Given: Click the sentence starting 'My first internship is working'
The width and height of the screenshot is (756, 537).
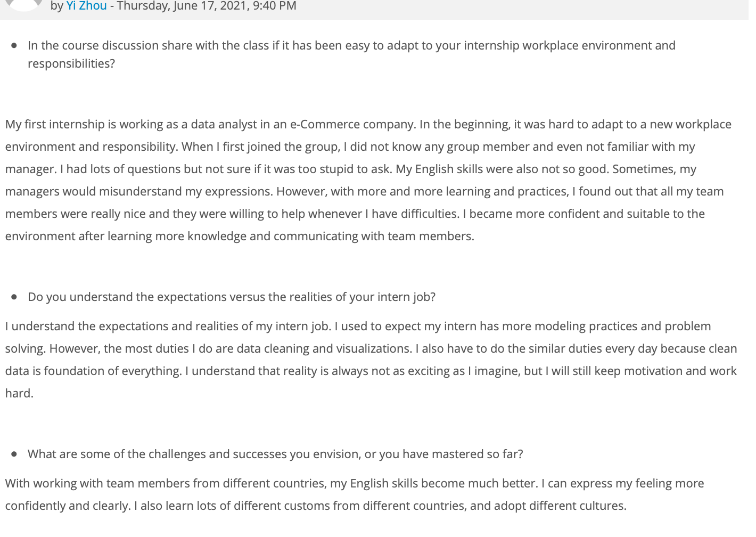Looking at the screenshot, I should (211, 125).
